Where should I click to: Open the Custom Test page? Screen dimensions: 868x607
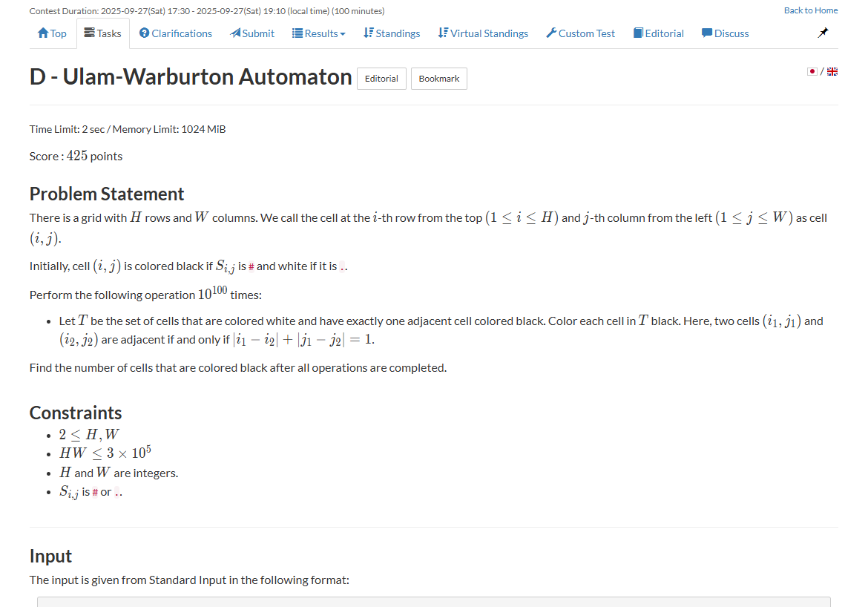pyautogui.click(x=581, y=33)
